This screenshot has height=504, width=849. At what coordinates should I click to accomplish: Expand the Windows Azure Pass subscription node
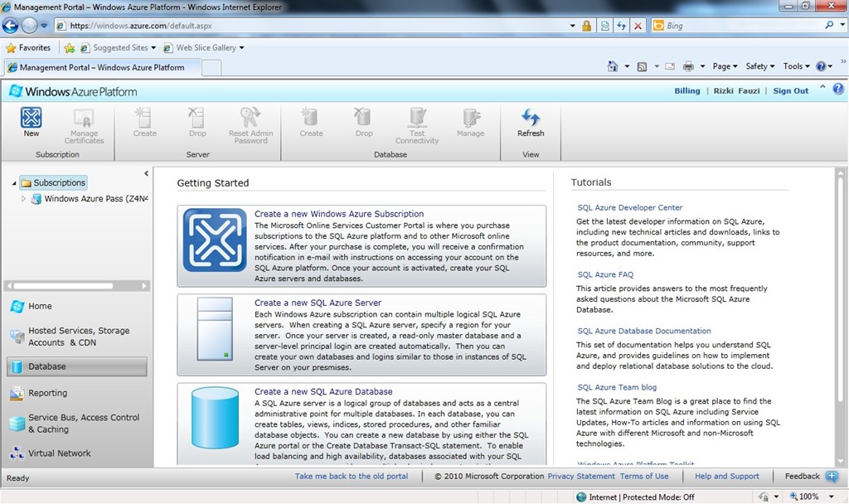(x=23, y=199)
